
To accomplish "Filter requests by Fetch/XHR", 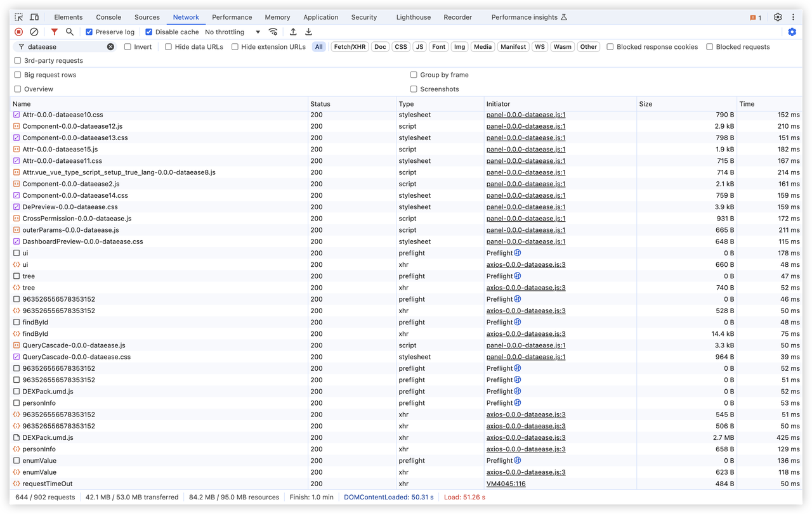I will point(350,47).
